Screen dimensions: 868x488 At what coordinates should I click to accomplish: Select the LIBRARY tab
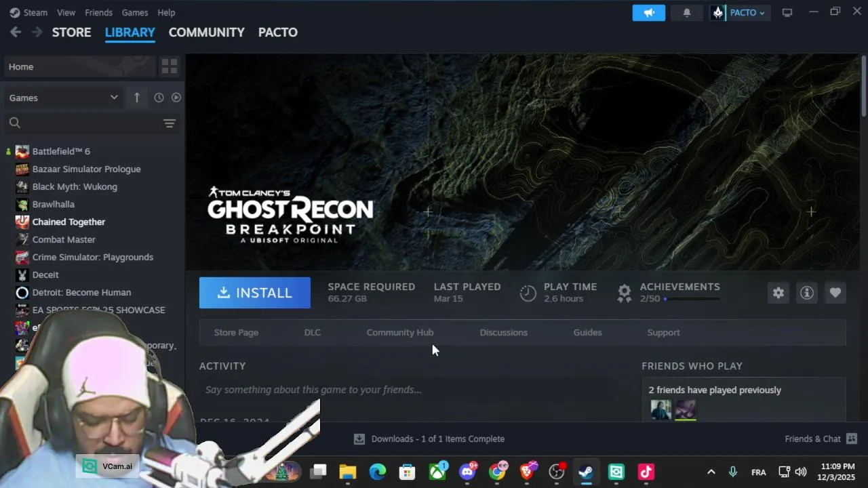(130, 32)
